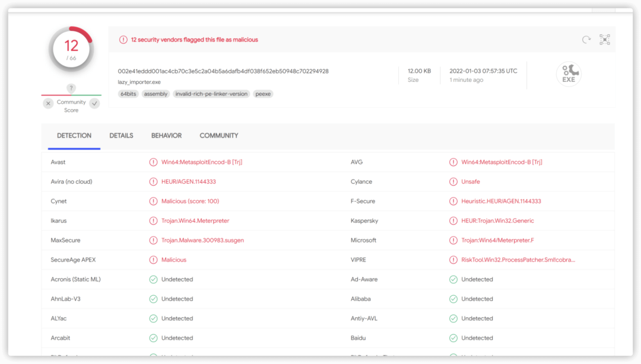Click the alert icon in F-Secure row
Image resolution: width=641 pixels, height=364 pixels.
pos(453,202)
